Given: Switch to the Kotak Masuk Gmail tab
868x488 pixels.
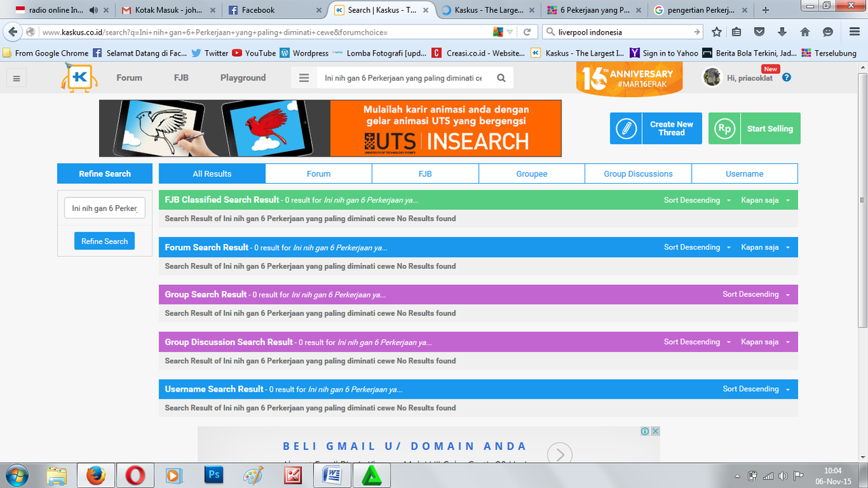Looking at the screenshot, I should pyautogui.click(x=167, y=10).
